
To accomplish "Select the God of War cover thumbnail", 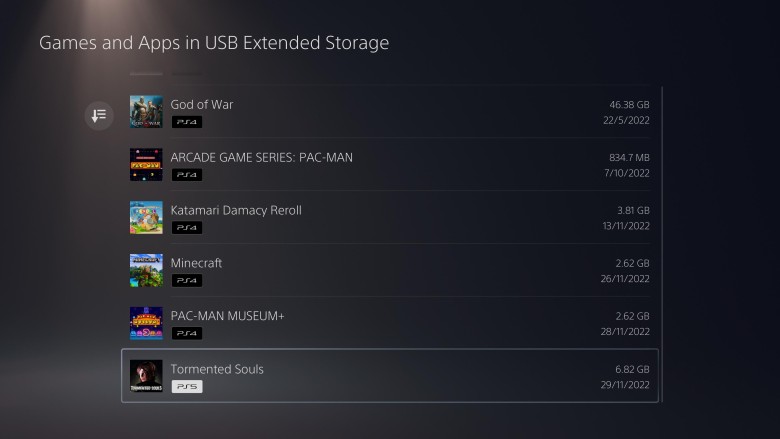I will click(x=146, y=111).
